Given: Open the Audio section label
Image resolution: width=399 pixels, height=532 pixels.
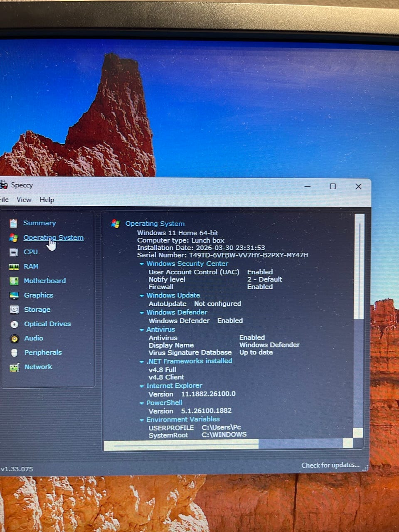Looking at the screenshot, I should click(34, 338).
